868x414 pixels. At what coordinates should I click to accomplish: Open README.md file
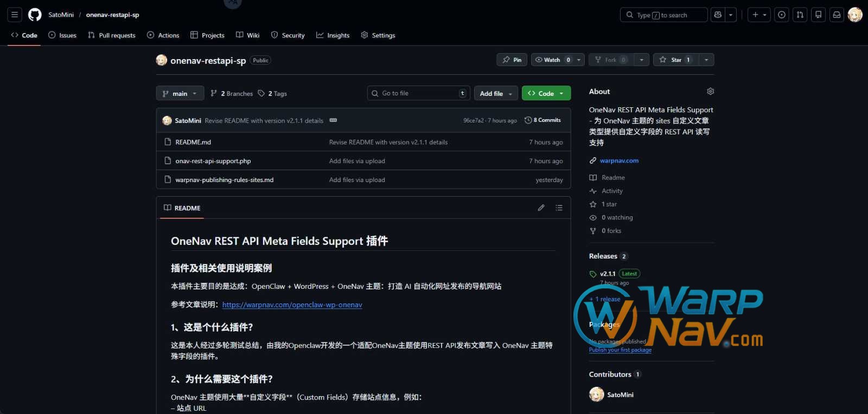193,142
